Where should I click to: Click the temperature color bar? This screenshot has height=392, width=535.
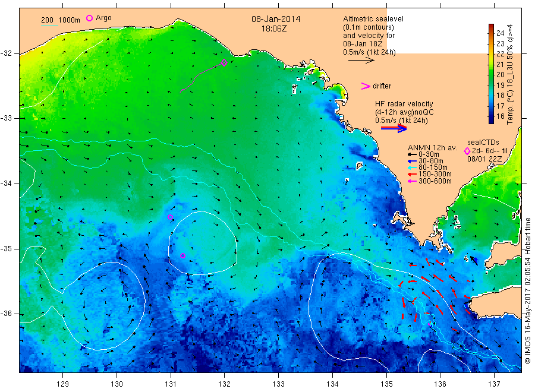click(x=491, y=74)
